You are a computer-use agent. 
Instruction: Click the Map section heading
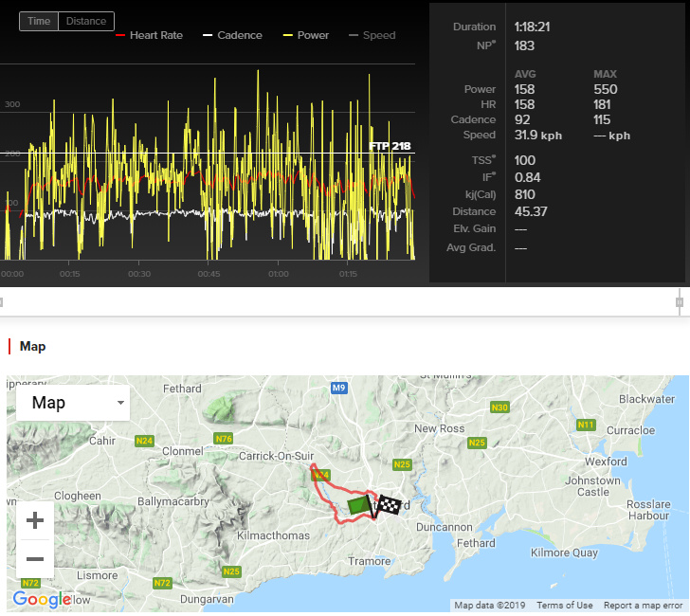(32, 346)
